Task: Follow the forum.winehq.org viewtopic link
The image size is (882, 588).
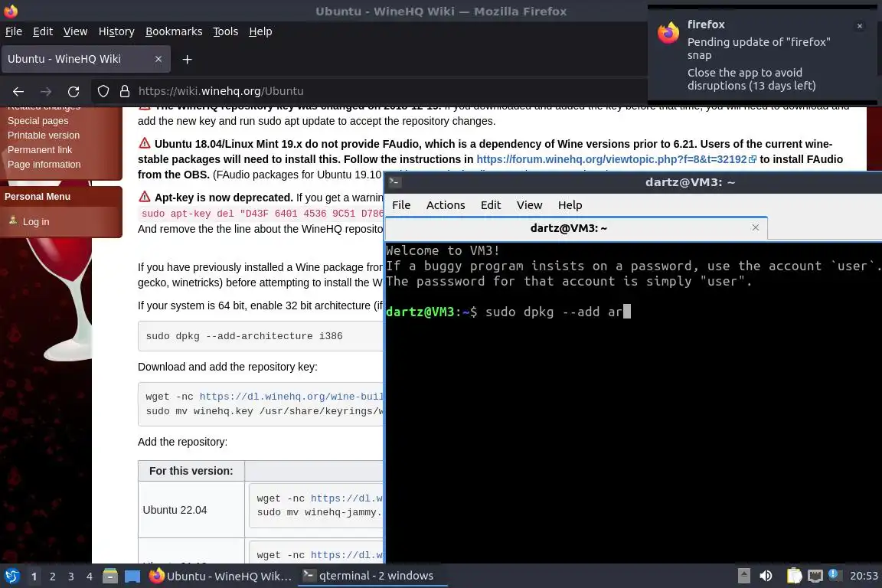Action: click(x=616, y=159)
